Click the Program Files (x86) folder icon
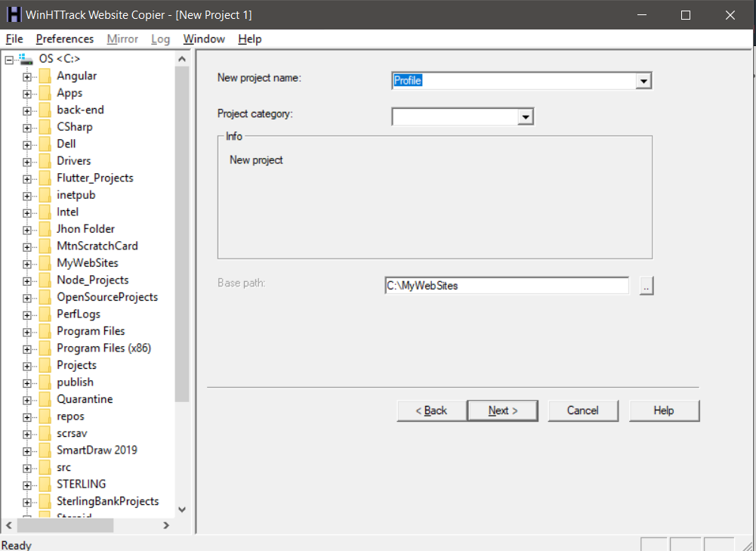 pyautogui.click(x=45, y=348)
